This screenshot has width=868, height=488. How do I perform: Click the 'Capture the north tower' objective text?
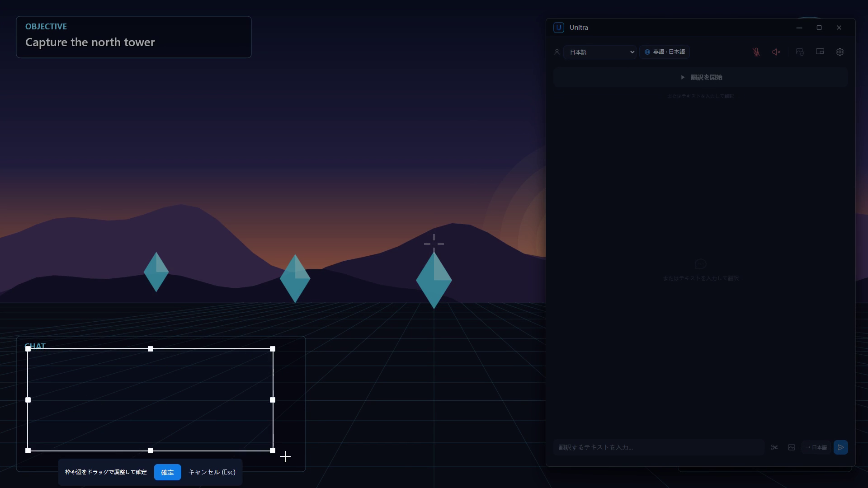(90, 42)
